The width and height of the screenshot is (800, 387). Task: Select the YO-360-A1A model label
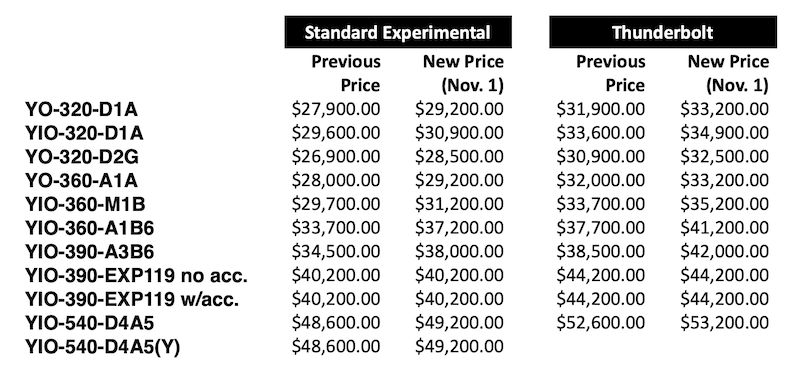tap(82, 180)
